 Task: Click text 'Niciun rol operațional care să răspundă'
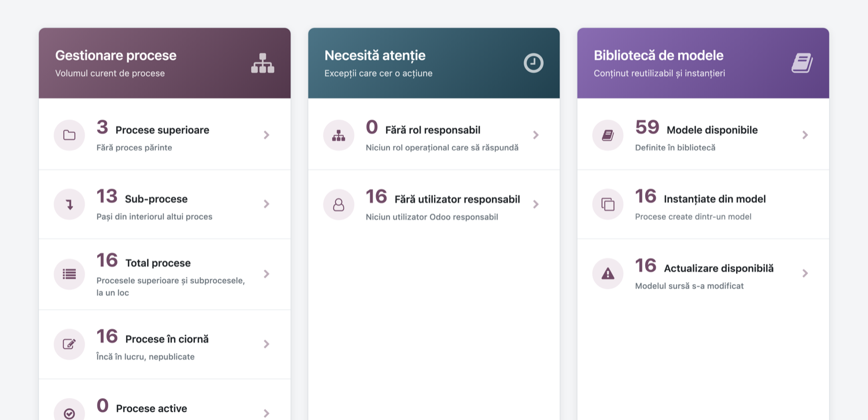point(442,148)
